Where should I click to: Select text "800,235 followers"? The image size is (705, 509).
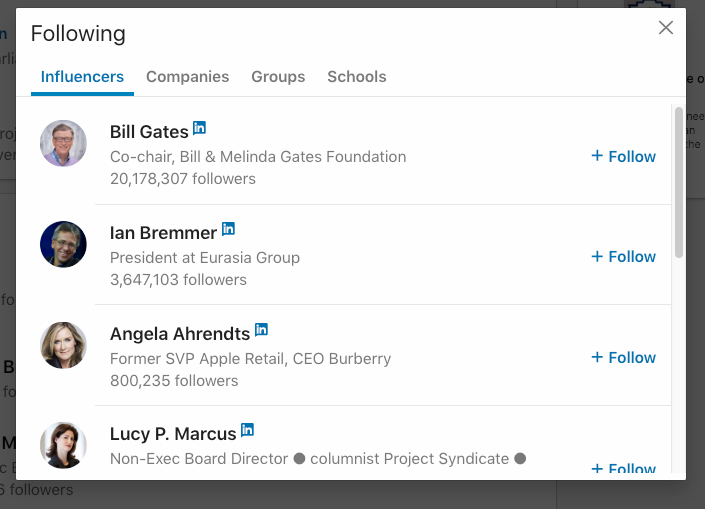click(x=174, y=380)
